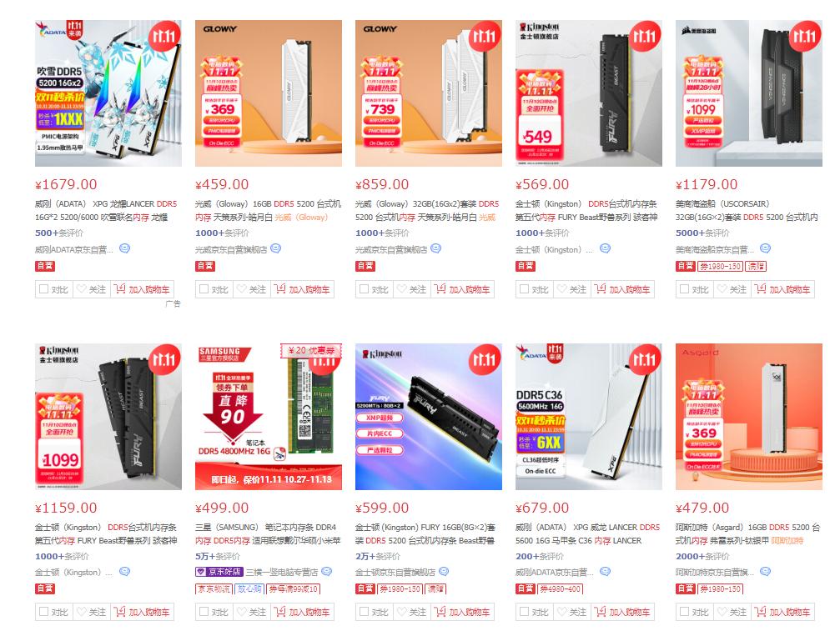Click the 券1980-150 coupon tag under Corsair item

pos(720,266)
